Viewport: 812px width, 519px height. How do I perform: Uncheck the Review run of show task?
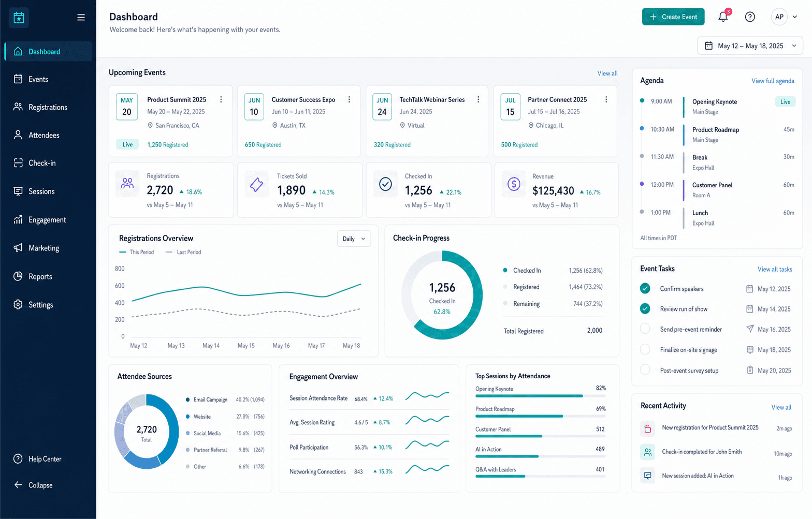coord(645,308)
